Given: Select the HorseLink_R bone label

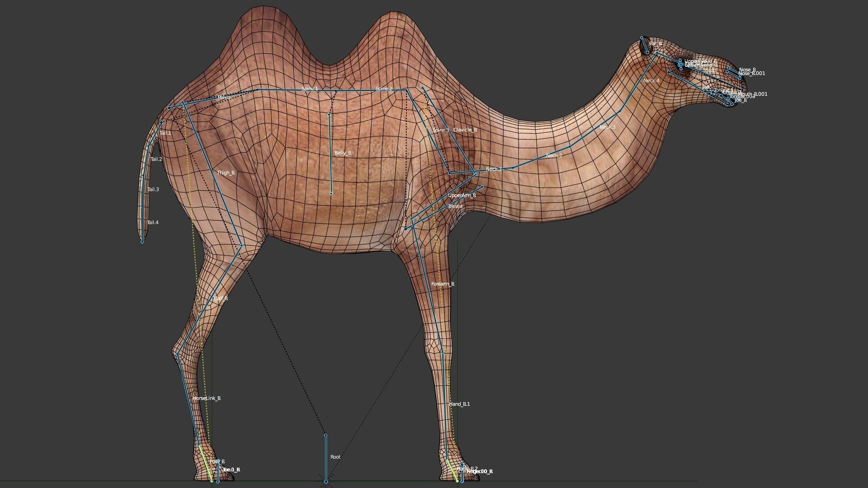Looking at the screenshot, I should click(207, 399).
